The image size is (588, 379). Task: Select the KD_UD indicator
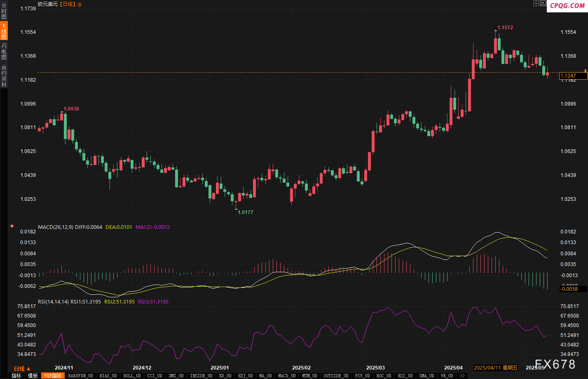pos(225,376)
